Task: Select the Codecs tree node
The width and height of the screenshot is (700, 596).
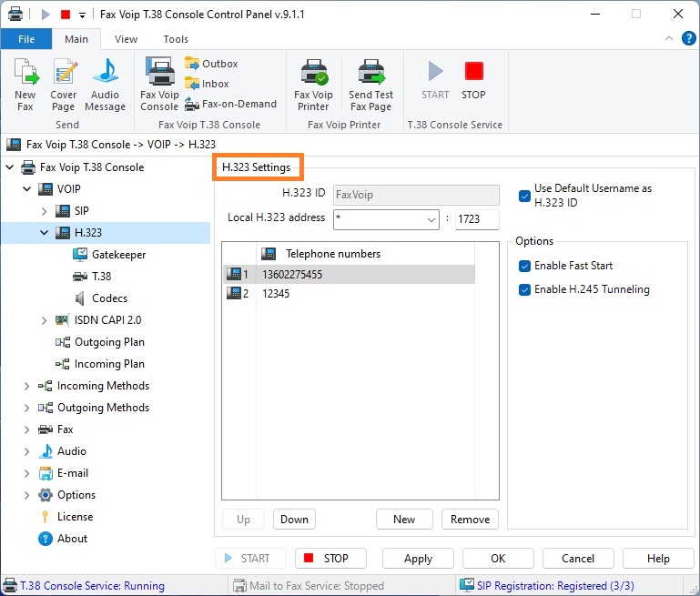Action: (x=101, y=298)
